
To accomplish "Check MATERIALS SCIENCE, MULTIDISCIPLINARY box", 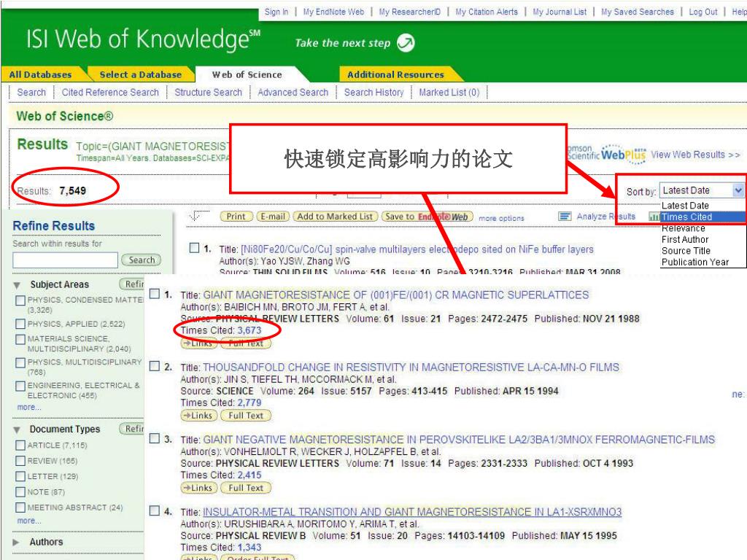I will [x=20, y=340].
